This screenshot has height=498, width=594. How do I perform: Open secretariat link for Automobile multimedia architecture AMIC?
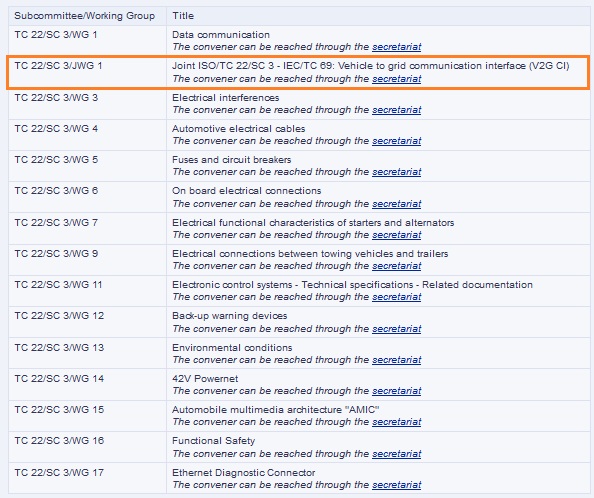(396, 422)
